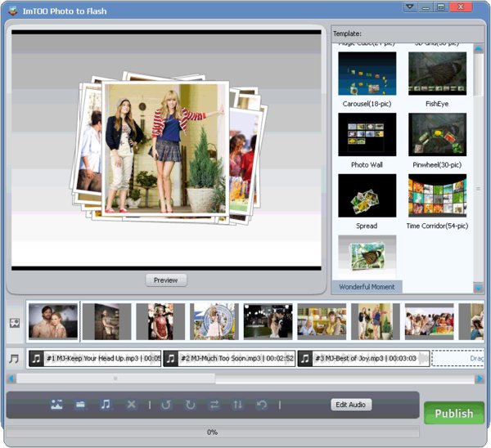Screen dimensions: 491x448
Task: Click the horizontal timeline scrollbar thumb
Action: pyautogui.click(x=115, y=379)
